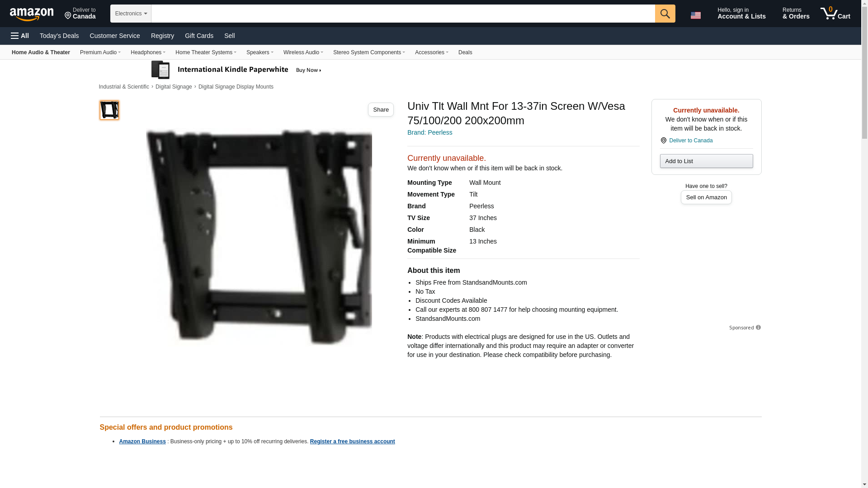Image resolution: width=868 pixels, height=488 pixels.
Task: Click the Sell on Amazon button
Action: point(706,197)
